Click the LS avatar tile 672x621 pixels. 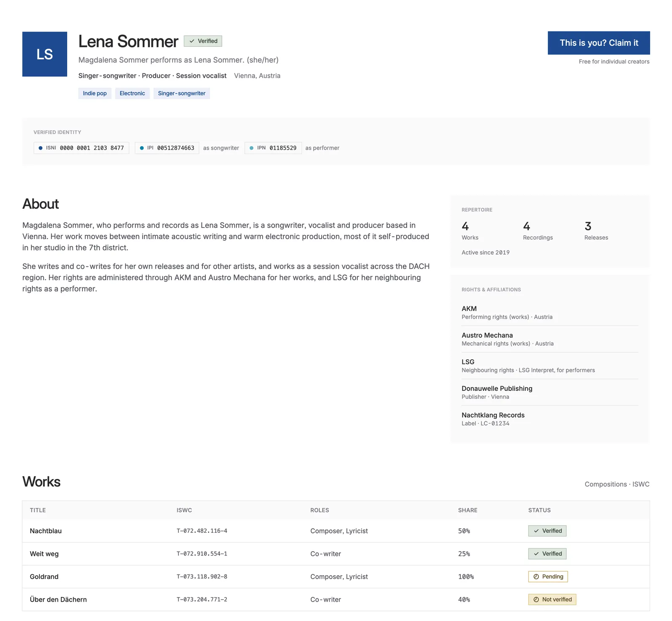pyautogui.click(x=45, y=54)
